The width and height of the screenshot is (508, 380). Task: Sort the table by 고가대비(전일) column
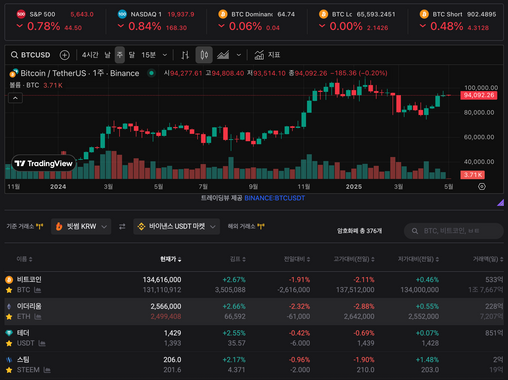(354, 259)
